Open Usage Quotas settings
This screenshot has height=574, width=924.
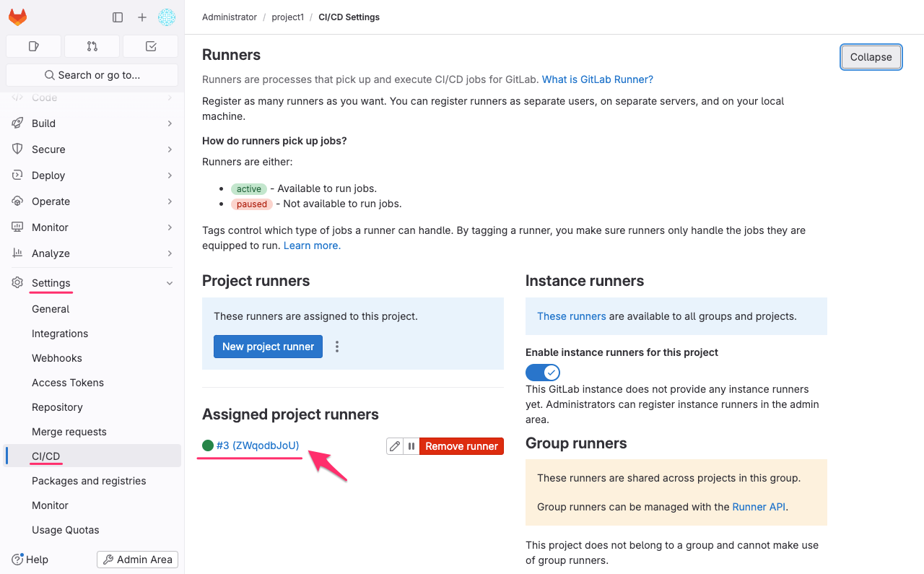click(92, 530)
